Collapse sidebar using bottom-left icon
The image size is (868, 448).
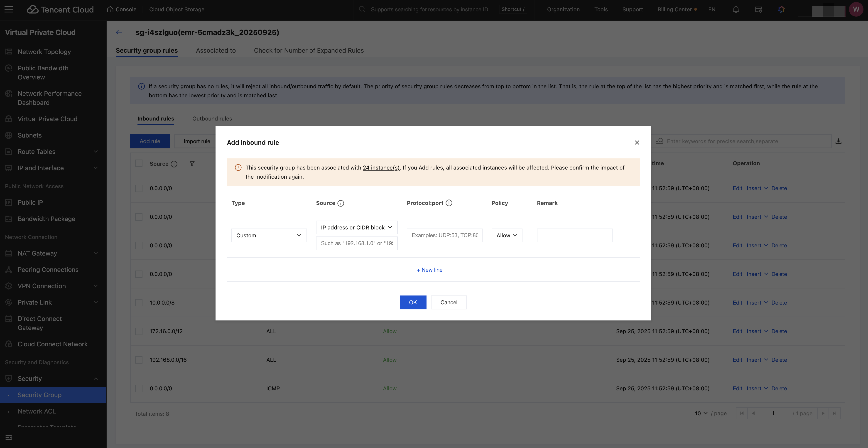[x=9, y=438]
